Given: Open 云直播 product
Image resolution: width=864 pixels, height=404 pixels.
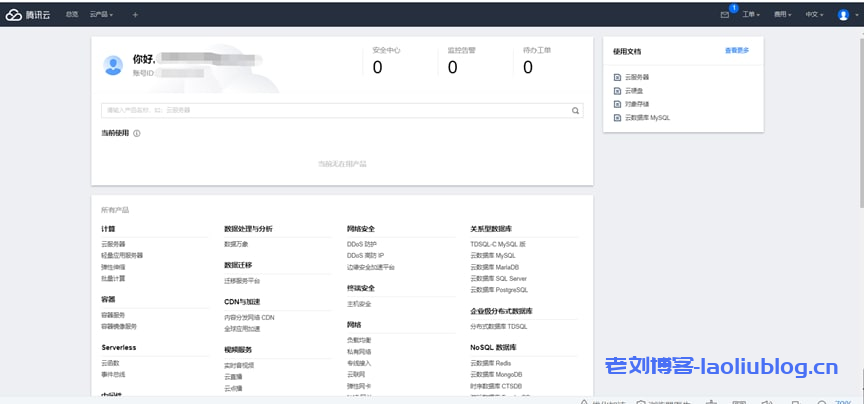Looking at the screenshot, I should click(x=233, y=376).
